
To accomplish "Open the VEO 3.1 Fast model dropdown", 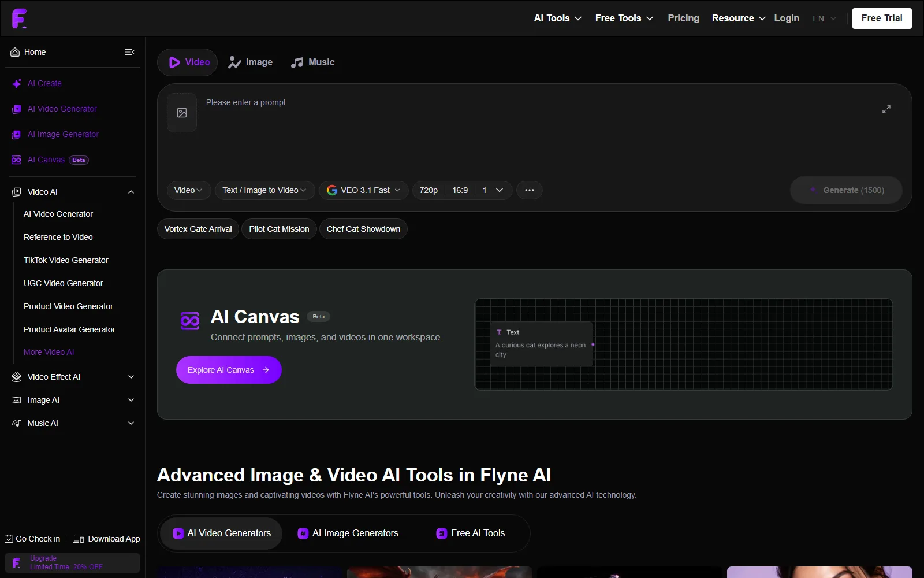I will coord(364,190).
